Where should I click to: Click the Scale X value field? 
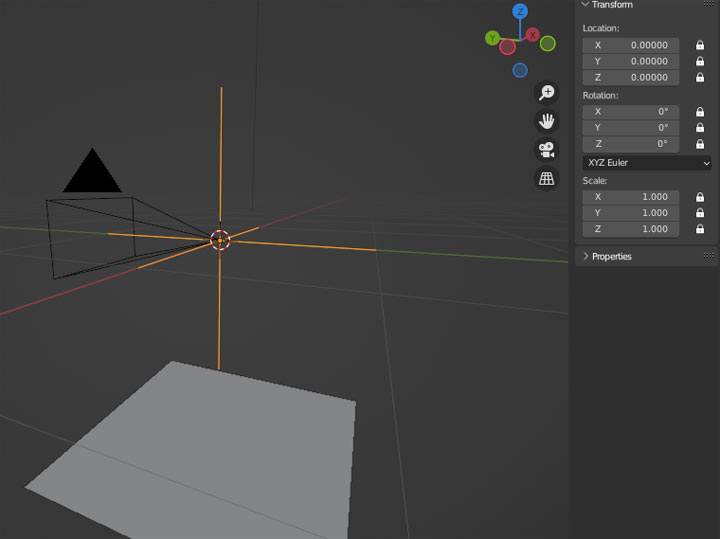(630, 197)
